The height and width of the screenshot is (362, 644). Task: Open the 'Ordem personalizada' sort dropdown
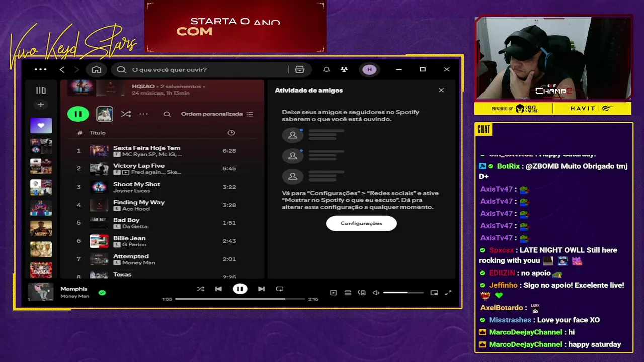tap(217, 114)
